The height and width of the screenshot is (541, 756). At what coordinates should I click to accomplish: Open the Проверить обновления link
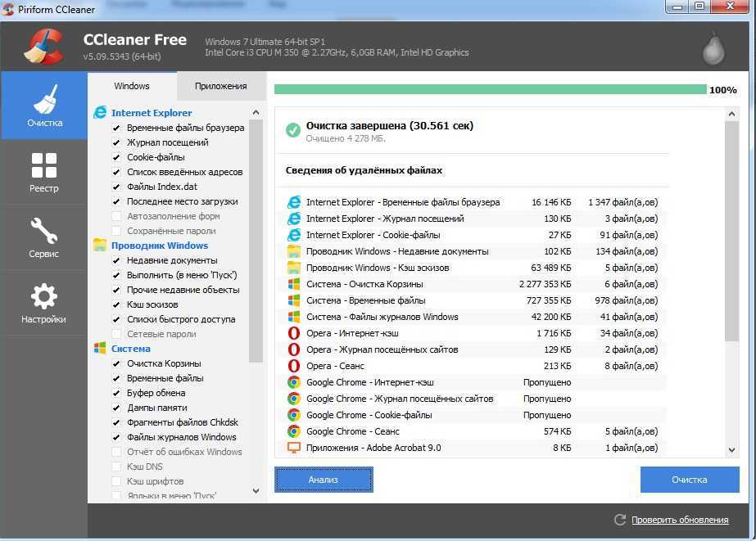(680, 521)
